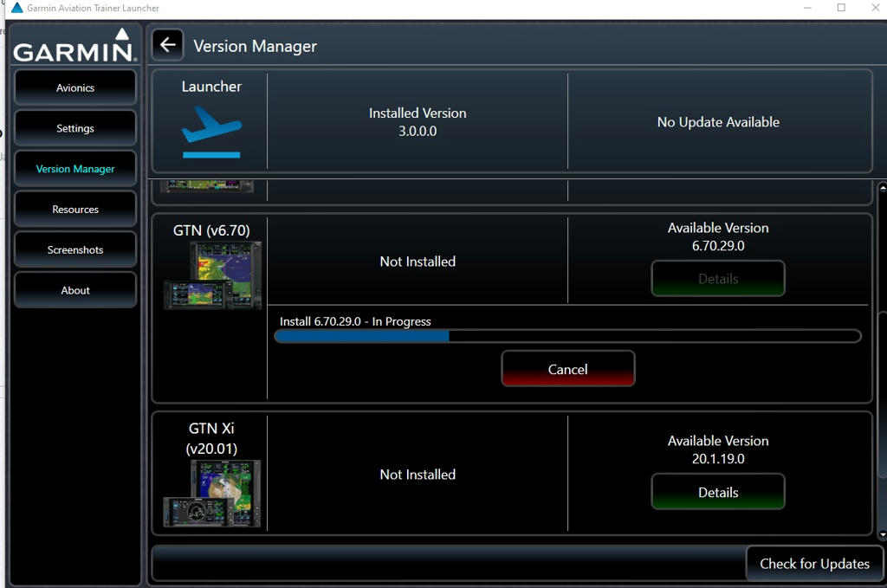This screenshot has width=887, height=588.
Task: Open the Settings section
Action: click(x=75, y=128)
